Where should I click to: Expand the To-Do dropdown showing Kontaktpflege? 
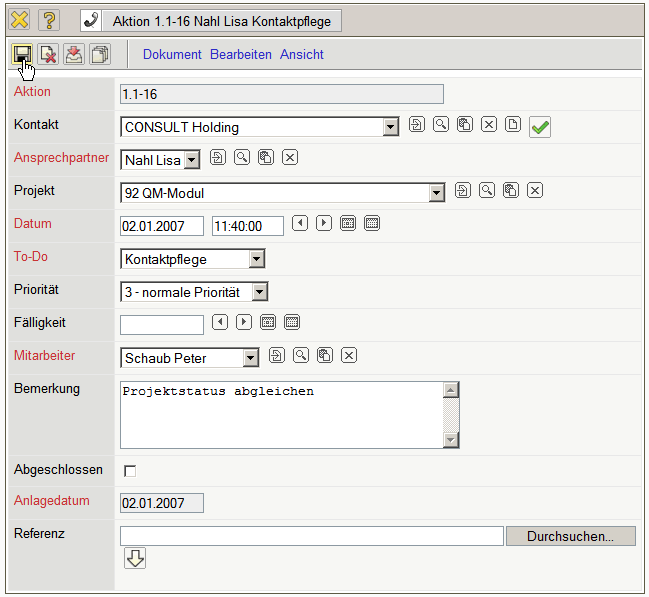257,259
